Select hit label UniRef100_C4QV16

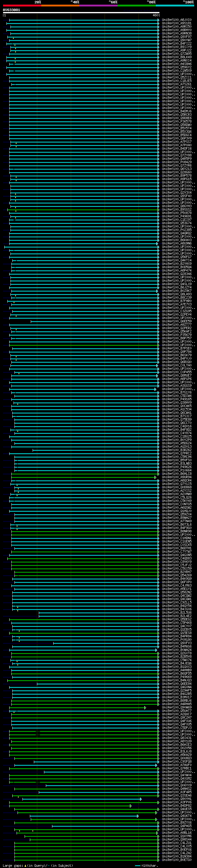coord(177,426)
